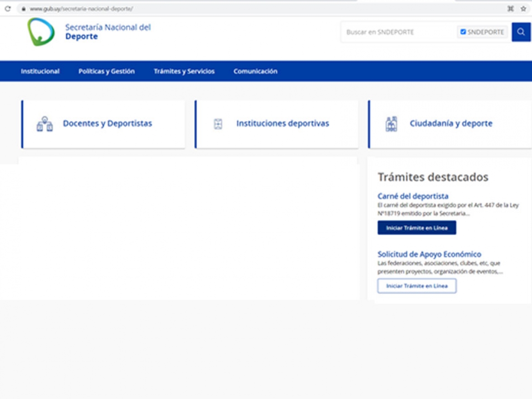Select the browser address bar URL

[82, 9]
